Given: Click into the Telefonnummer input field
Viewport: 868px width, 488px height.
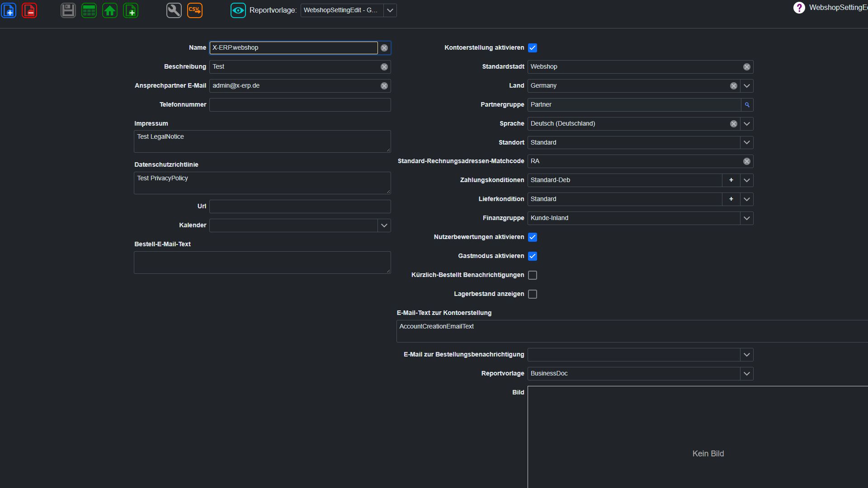Looking at the screenshot, I should coord(300,105).
